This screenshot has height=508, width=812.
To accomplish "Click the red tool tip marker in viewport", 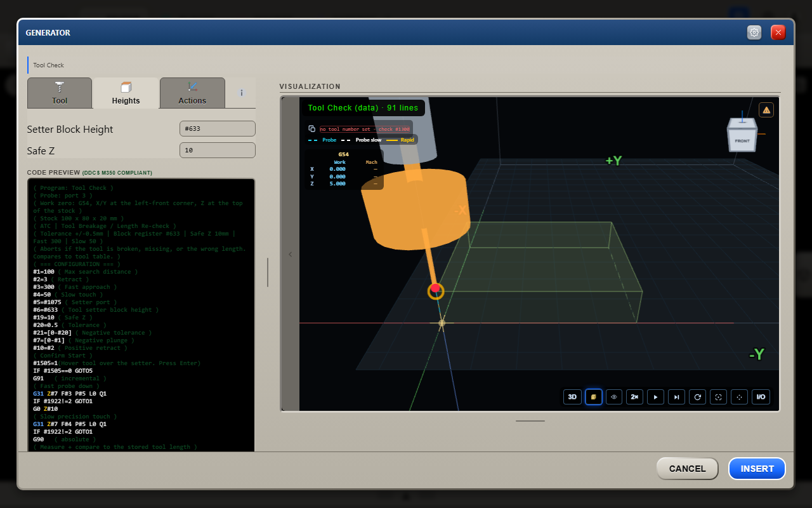I will pos(435,289).
